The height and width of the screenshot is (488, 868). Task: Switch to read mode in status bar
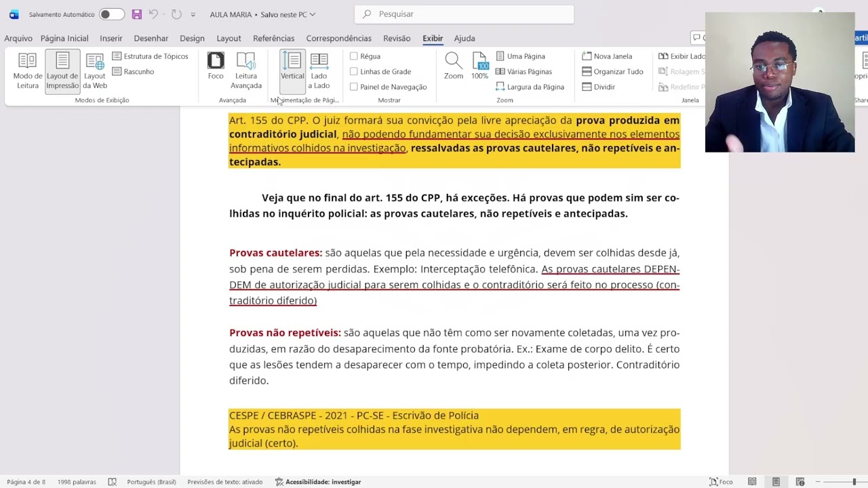752,482
